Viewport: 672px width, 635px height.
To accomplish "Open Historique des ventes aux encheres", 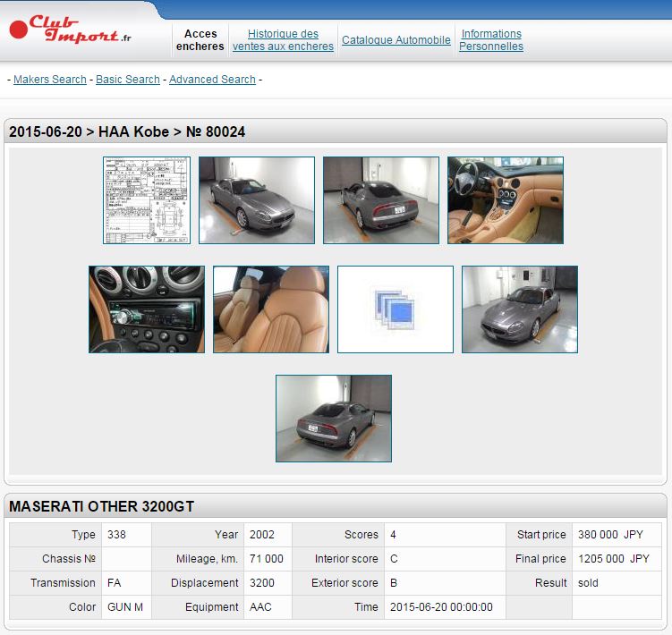I will pos(283,40).
